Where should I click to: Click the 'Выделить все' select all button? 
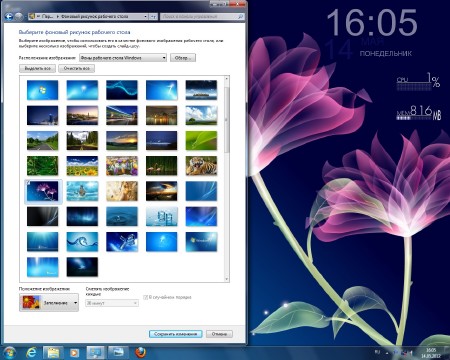37,68
